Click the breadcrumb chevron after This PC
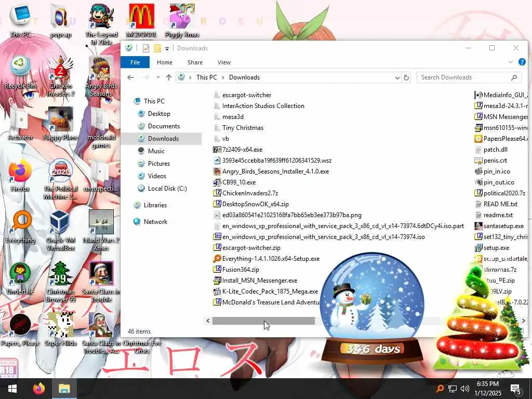This screenshot has width=532, height=399. (x=223, y=78)
